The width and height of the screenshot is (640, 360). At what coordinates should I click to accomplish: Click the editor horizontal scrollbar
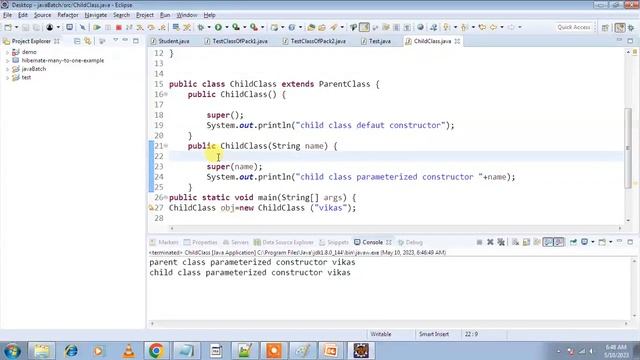(x=396, y=229)
